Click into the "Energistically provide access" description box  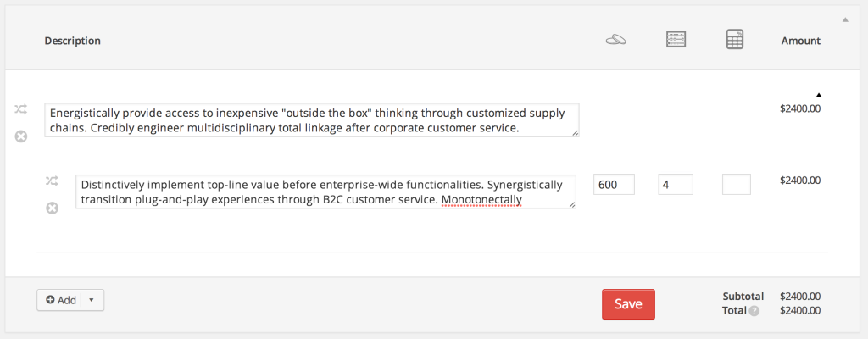coord(311,119)
